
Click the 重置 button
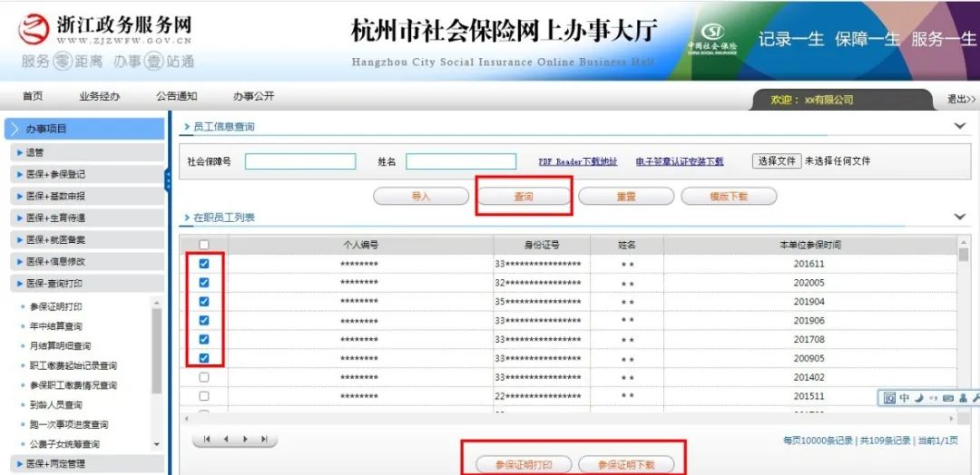(626, 196)
